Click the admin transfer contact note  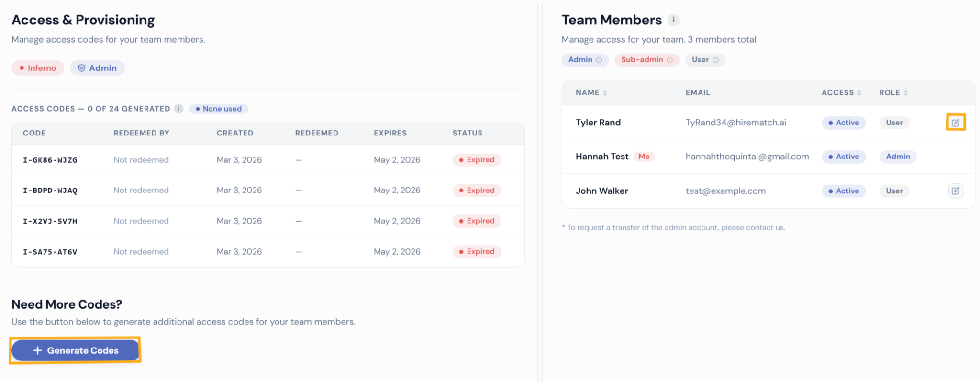pyautogui.click(x=673, y=228)
